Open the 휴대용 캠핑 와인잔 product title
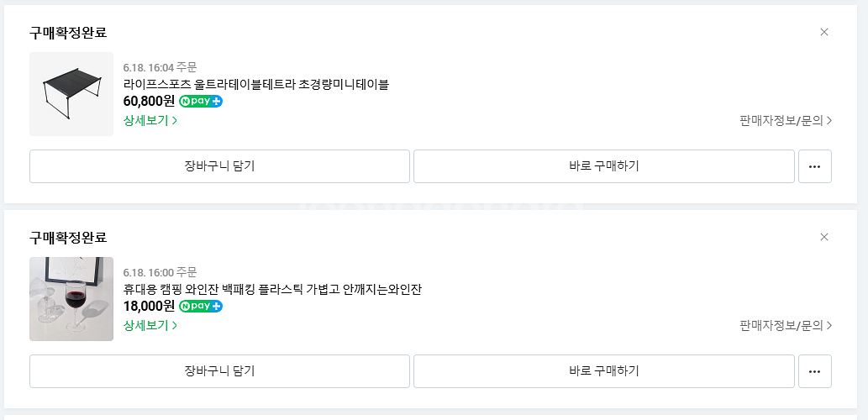 (x=271, y=289)
